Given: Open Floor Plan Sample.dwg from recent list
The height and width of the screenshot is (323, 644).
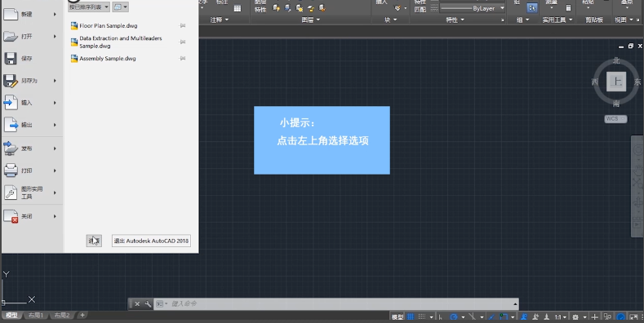Looking at the screenshot, I should (x=109, y=25).
